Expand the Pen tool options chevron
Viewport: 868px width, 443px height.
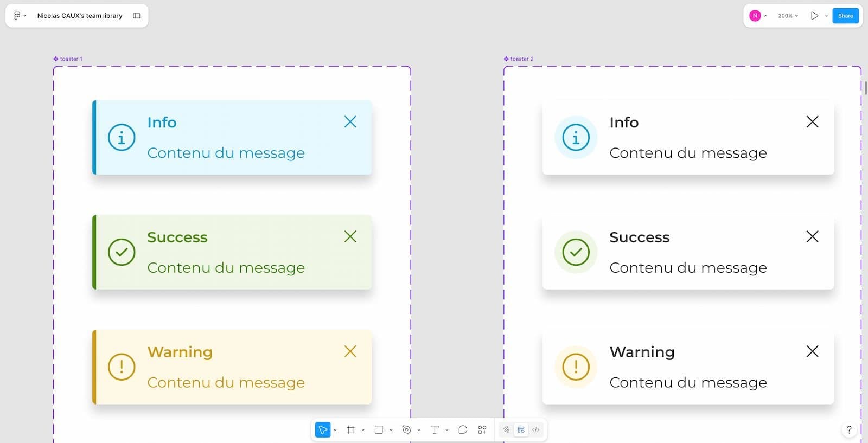click(419, 430)
